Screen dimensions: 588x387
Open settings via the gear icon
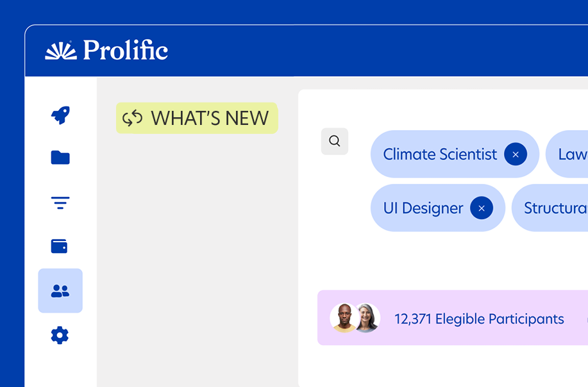tap(60, 335)
